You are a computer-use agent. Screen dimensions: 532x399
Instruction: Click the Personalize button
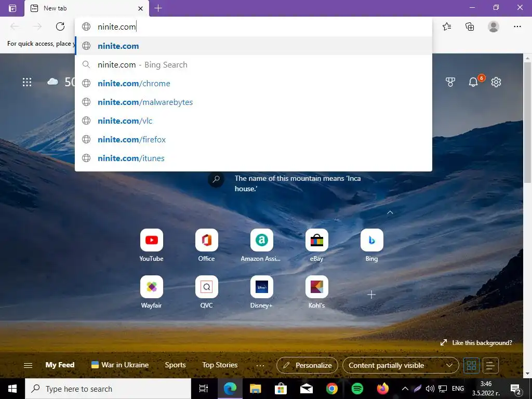pyautogui.click(x=307, y=365)
